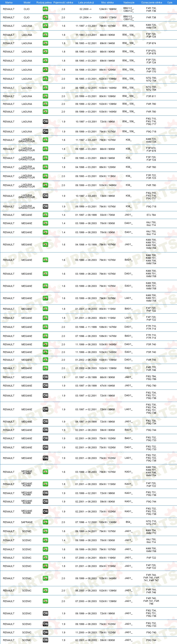This screenshot has width=177, height=644.
Task: Click the '07.1996 -> 12.2000' production years cell
Action: pos(86,522)
